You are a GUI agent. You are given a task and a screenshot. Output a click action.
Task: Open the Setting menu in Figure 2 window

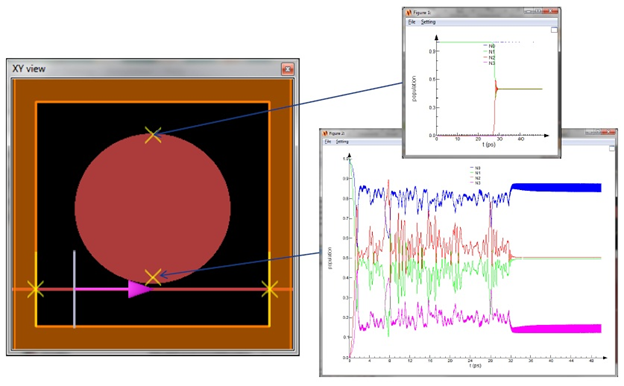point(342,142)
